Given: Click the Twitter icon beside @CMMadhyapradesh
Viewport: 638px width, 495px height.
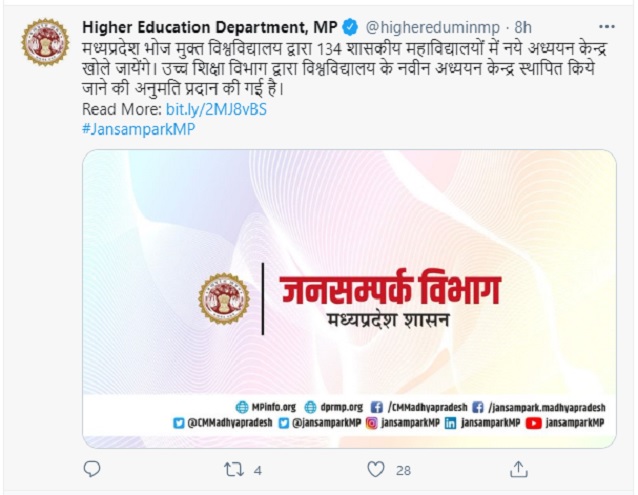Looking at the screenshot, I should click(178, 423).
